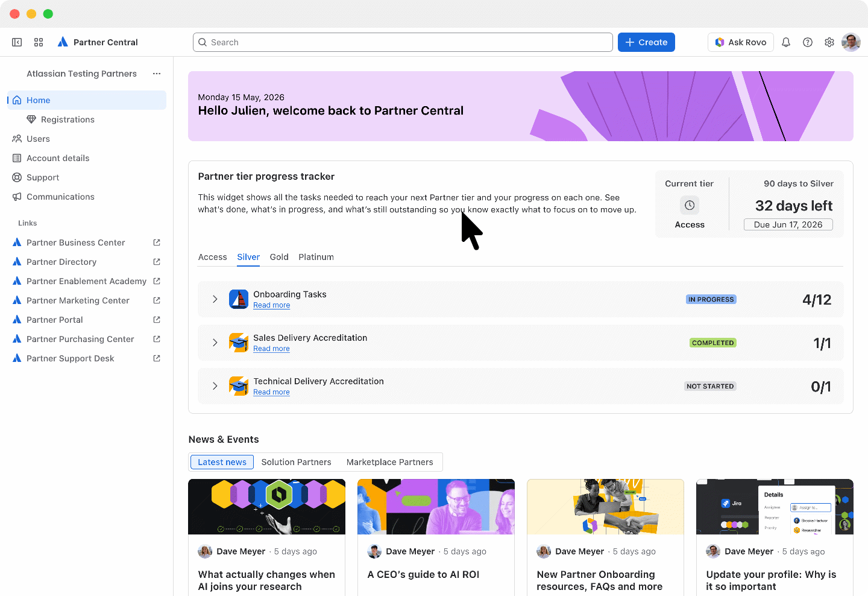This screenshot has width=868, height=596.
Task: Switch to the Gold tier tab
Action: pyautogui.click(x=279, y=257)
